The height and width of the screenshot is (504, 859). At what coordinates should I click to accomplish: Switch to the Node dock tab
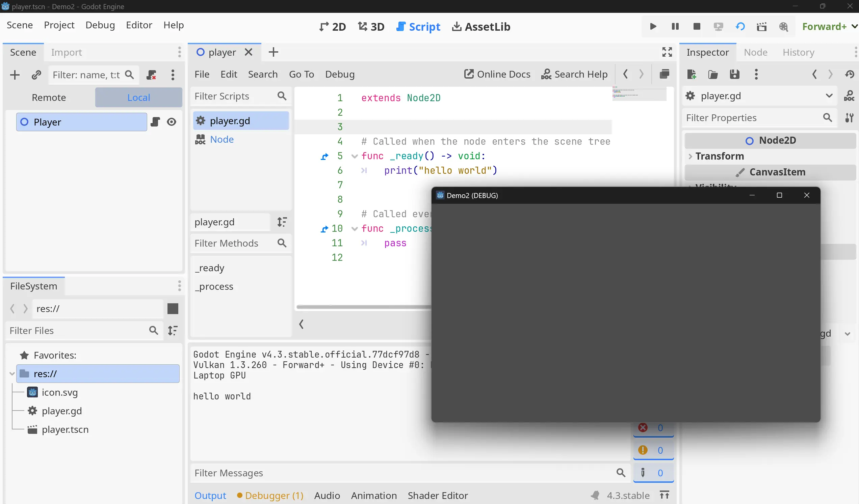756,52
